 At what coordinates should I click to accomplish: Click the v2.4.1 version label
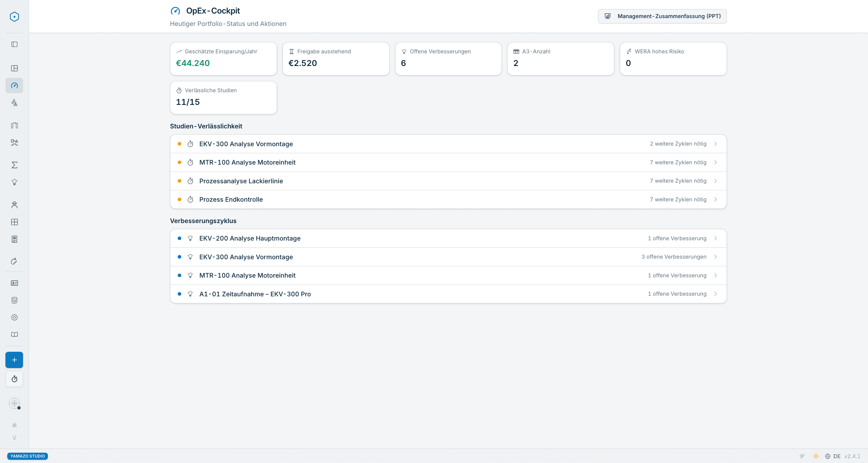[852, 456]
